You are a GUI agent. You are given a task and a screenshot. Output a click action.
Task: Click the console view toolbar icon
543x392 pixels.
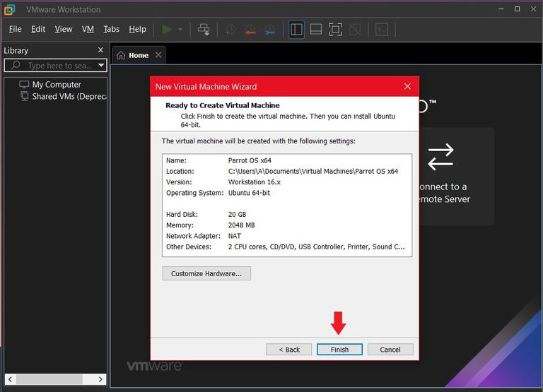click(x=382, y=30)
